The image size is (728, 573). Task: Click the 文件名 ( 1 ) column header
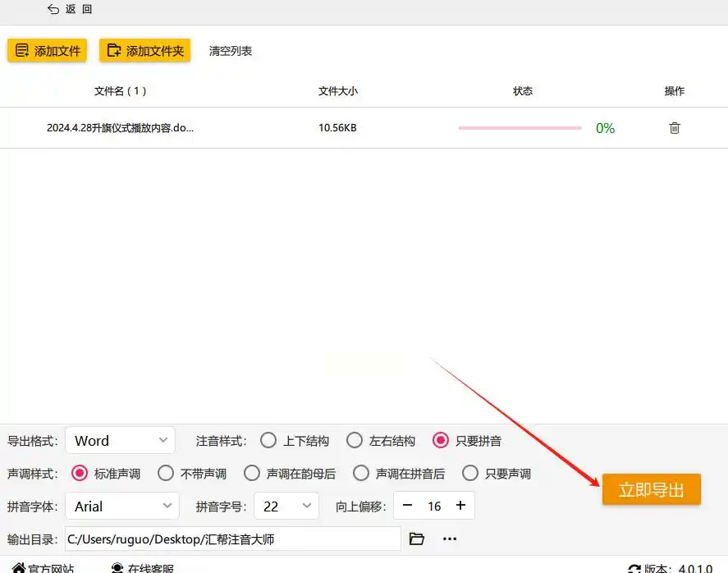click(121, 91)
